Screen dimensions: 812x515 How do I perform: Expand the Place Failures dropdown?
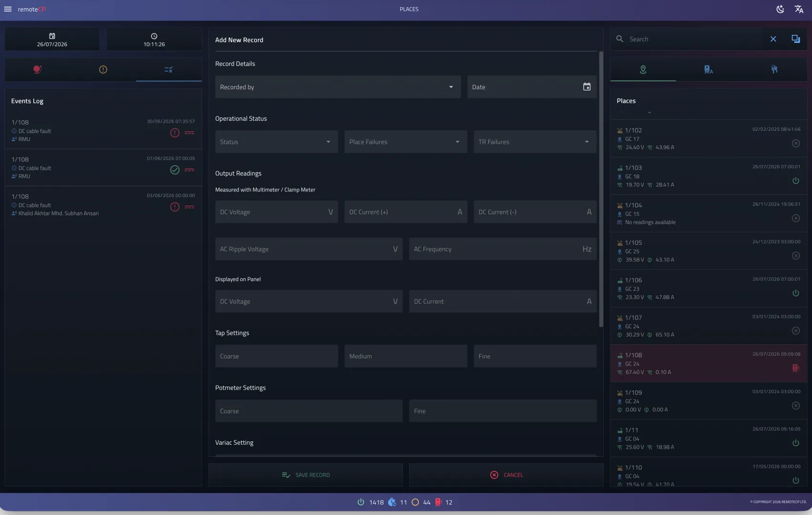coord(406,142)
